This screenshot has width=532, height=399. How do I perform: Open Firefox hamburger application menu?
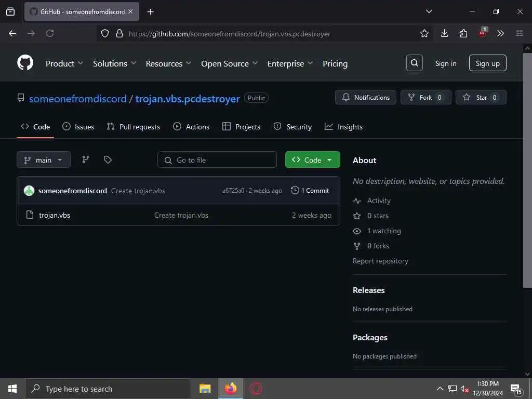(520, 33)
